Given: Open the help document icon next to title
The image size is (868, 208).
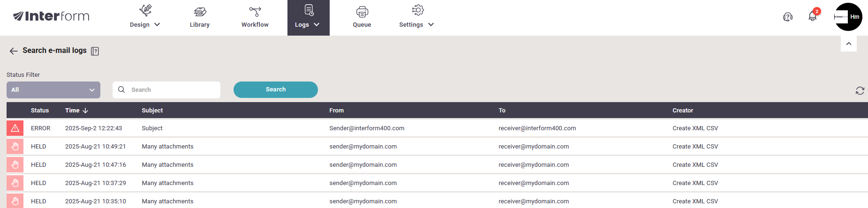Looking at the screenshot, I should point(95,51).
